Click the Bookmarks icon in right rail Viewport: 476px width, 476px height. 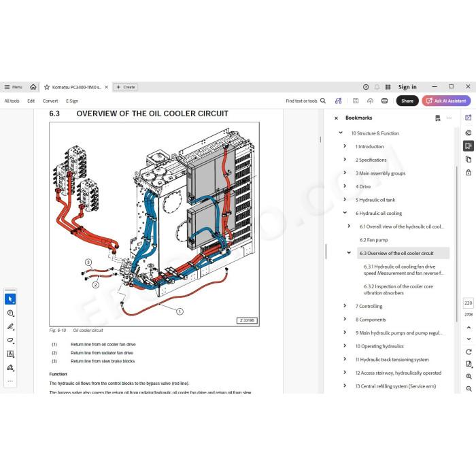point(469,146)
